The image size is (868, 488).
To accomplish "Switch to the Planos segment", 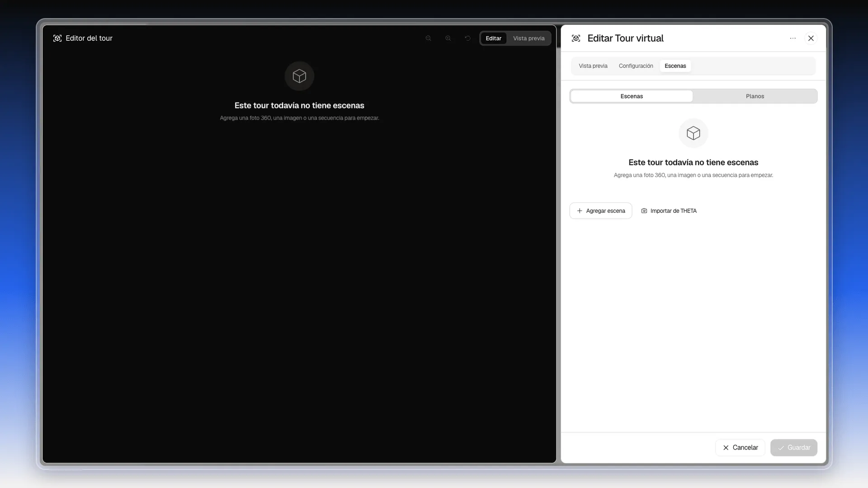I will tap(755, 96).
